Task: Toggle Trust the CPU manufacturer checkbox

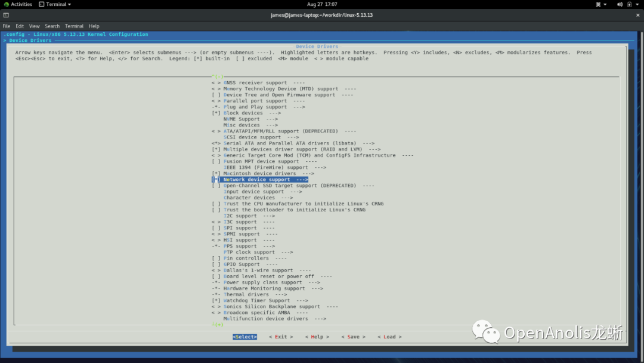Action: tap(216, 204)
